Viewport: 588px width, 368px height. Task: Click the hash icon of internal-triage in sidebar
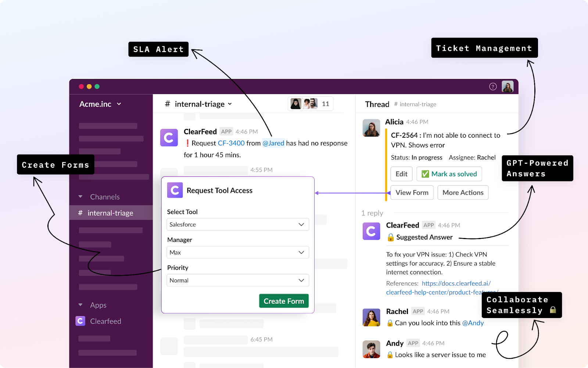point(80,213)
